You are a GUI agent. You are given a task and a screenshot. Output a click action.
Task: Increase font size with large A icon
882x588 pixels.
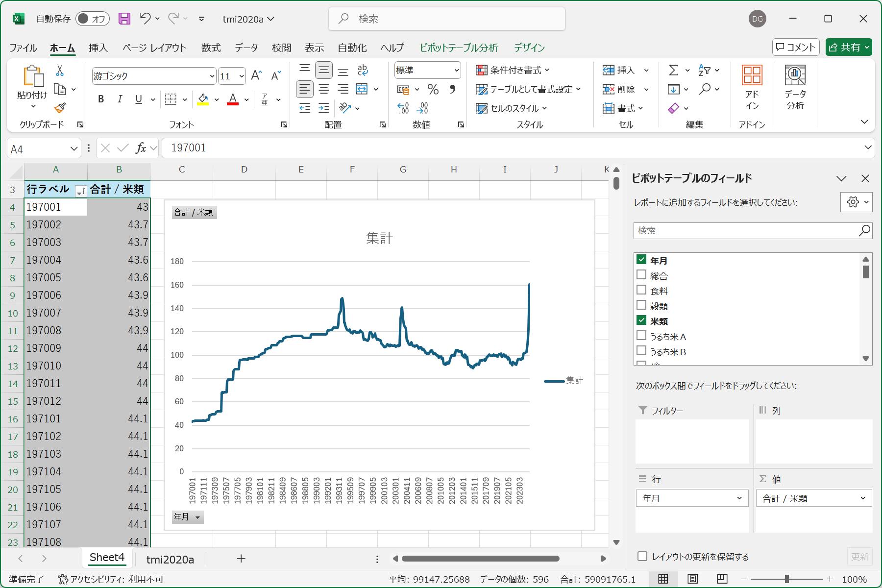point(256,75)
